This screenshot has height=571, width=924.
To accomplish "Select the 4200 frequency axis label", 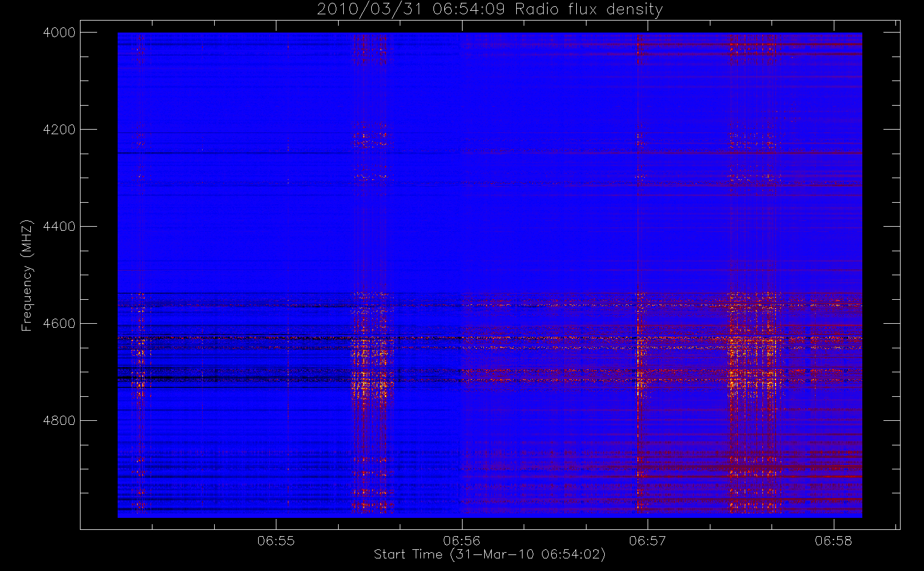I will point(59,130).
